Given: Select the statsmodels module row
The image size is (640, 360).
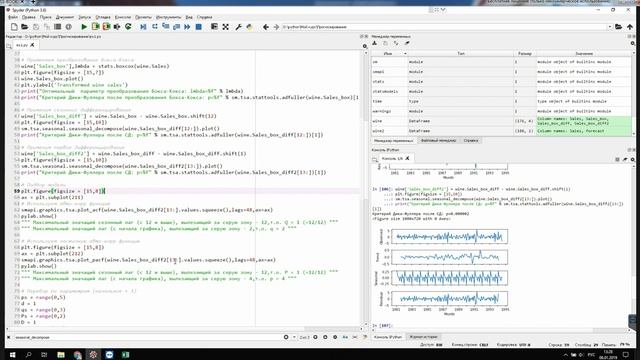Looking at the screenshot, I should pyautogui.click(x=501, y=91).
